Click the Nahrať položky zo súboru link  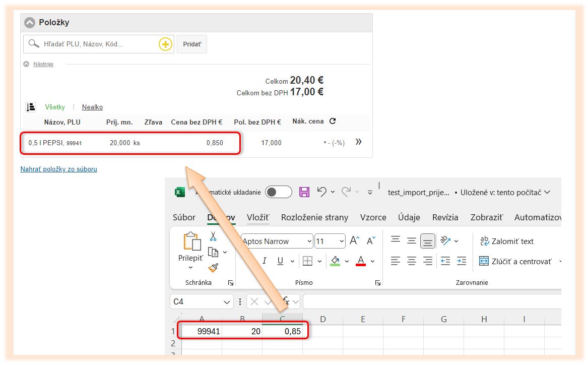pos(58,169)
